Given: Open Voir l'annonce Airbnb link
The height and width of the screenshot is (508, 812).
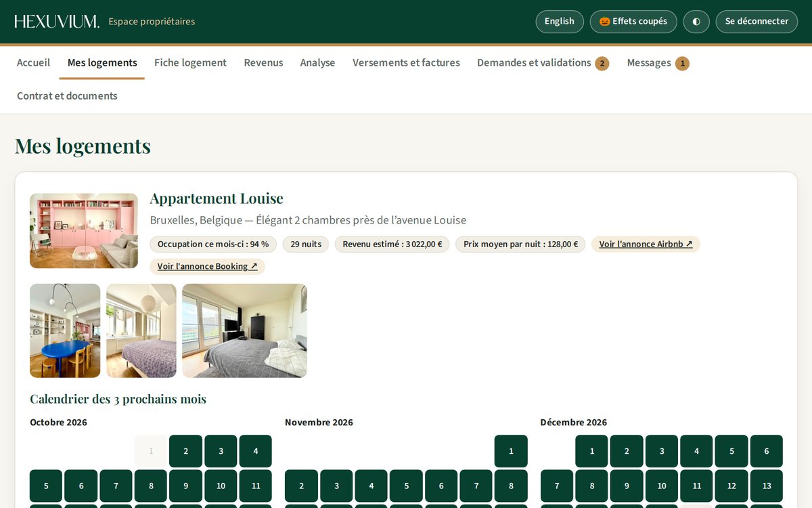Looking at the screenshot, I should (x=646, y=244).
